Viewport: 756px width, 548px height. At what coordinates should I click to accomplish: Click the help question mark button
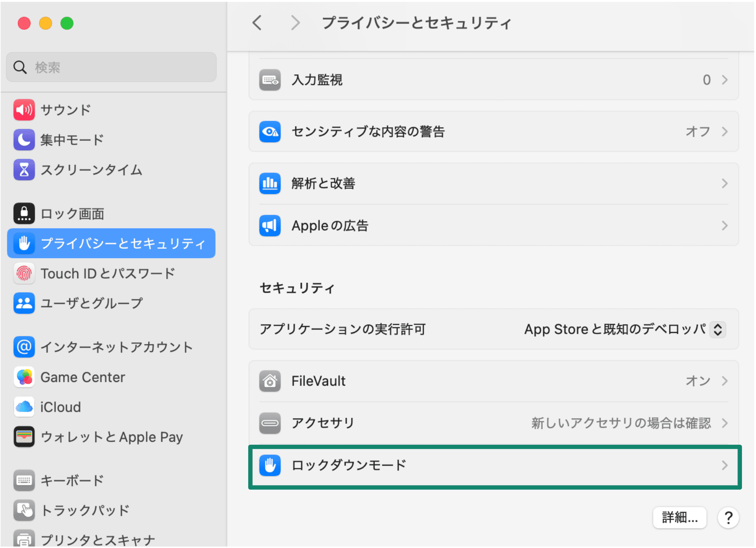pyautogui.click(x=728, y=517)
